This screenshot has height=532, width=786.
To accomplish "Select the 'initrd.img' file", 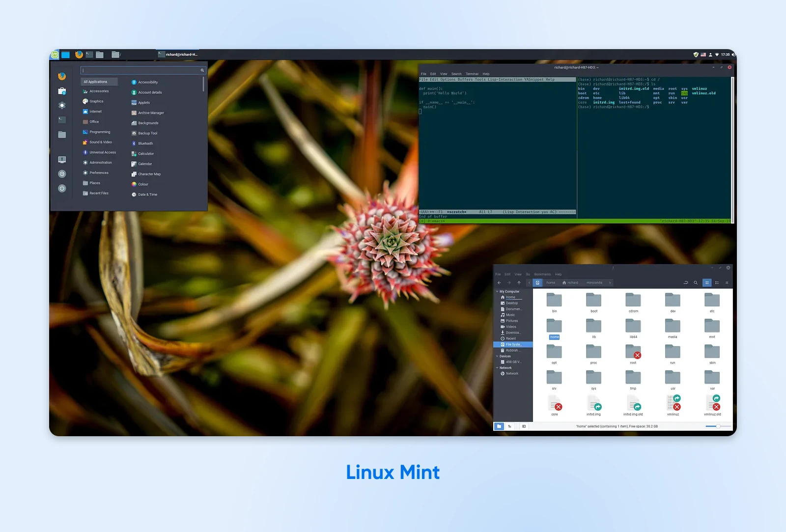I will 594,406.
